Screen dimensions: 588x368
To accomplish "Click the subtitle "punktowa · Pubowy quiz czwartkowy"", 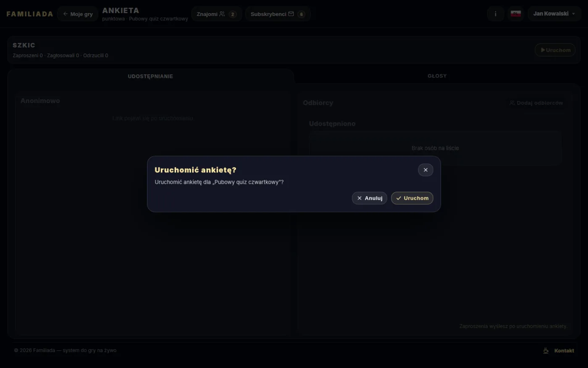I will 145,19.
